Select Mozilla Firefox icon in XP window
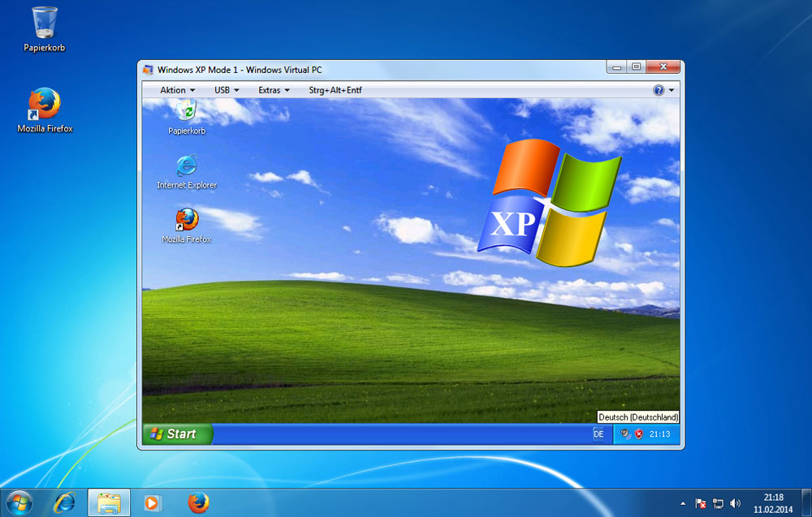Image resolution: width=812 pixels, height=517 pixels. click(x=187, y=220)
